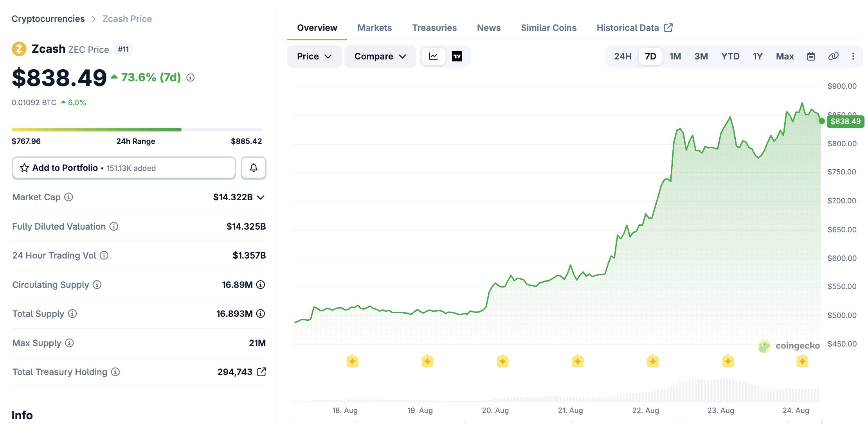The height and width of the screenshot is (424, 868).
Task: Click the $14.325B valuation value
Action: 246,226
